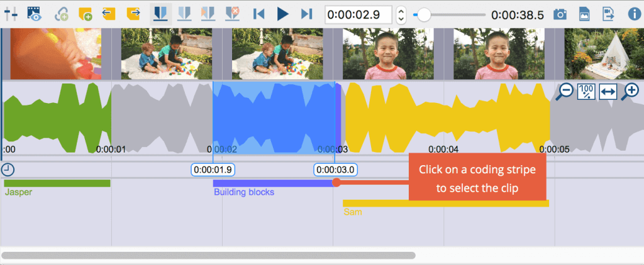Click the 0:00:01 timeline label

[x=111, y=149]
